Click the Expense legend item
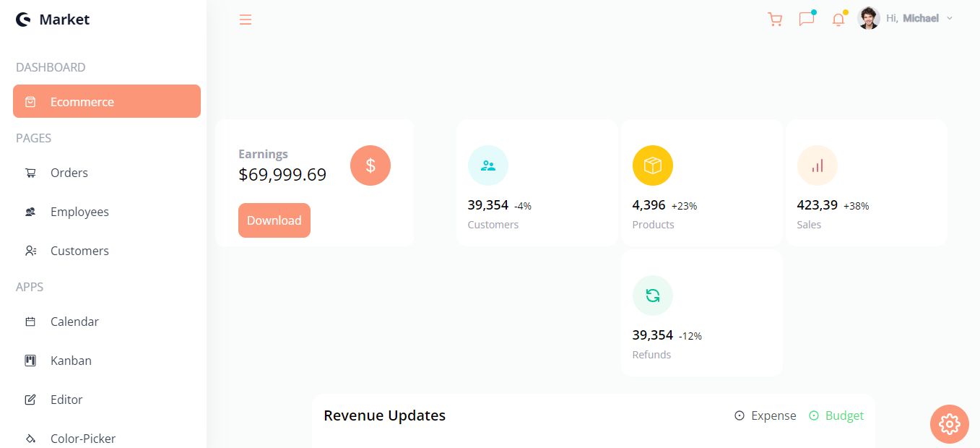This screenshot has height=448, width=980. tap(766, 415)
